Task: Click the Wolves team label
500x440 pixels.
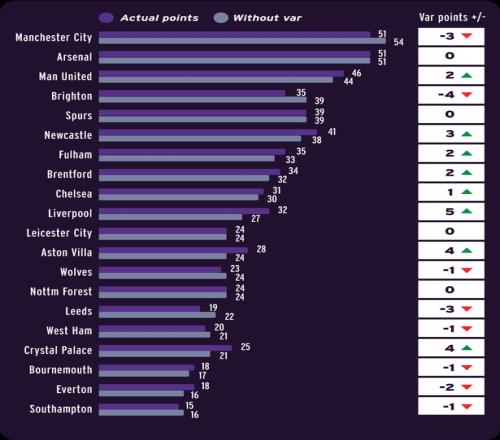Action: (x=76, y=272)
